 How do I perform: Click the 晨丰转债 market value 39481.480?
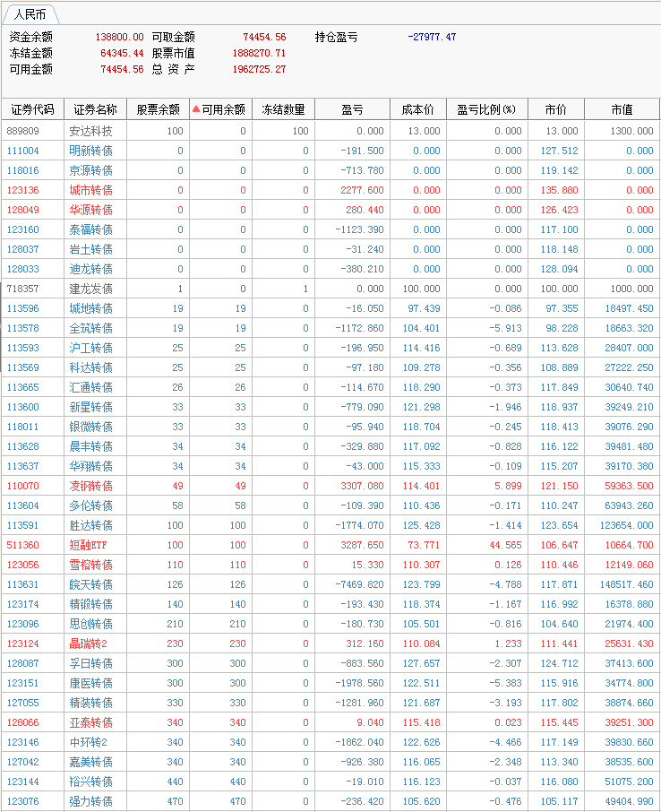pos(629,446)
